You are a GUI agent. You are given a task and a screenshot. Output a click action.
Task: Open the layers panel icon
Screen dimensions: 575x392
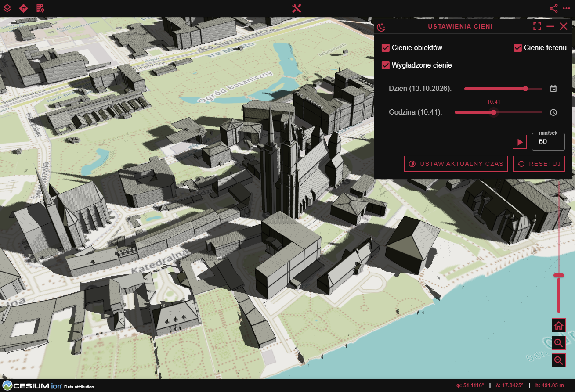[x=7, y=8]
